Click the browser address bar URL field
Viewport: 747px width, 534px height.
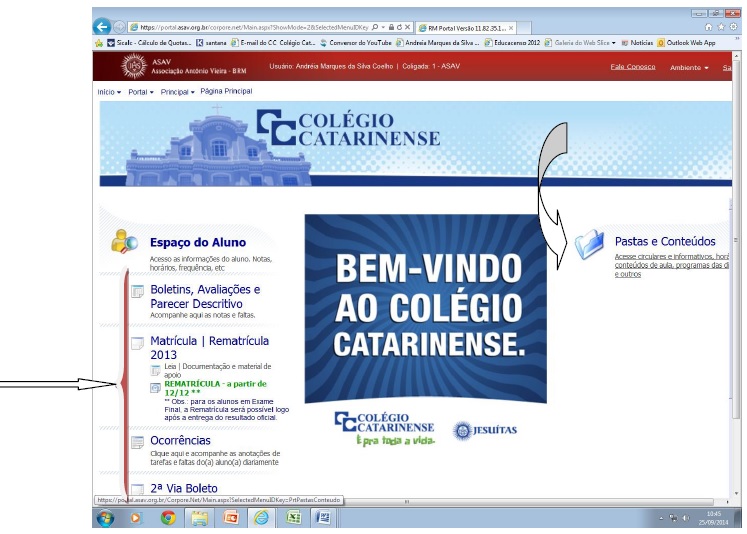click(254, 28)
